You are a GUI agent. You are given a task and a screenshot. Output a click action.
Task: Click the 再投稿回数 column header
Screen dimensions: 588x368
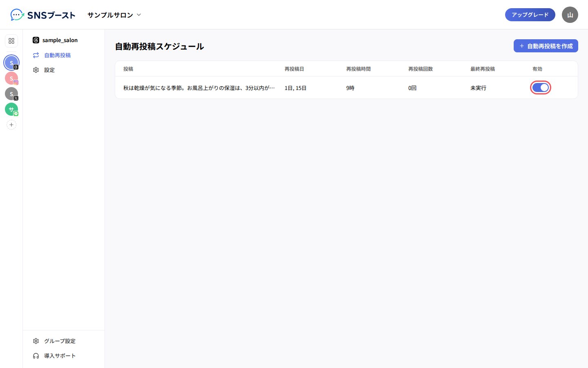tap(421, 69)
